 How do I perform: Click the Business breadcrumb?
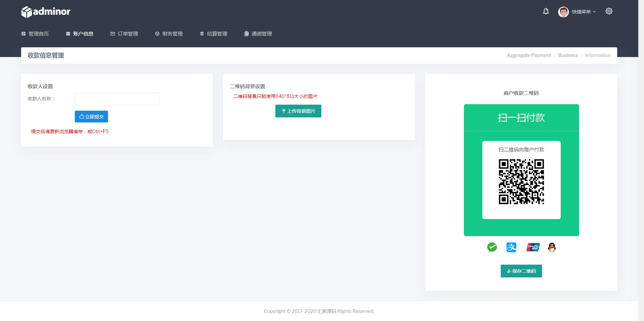point(568,55)
